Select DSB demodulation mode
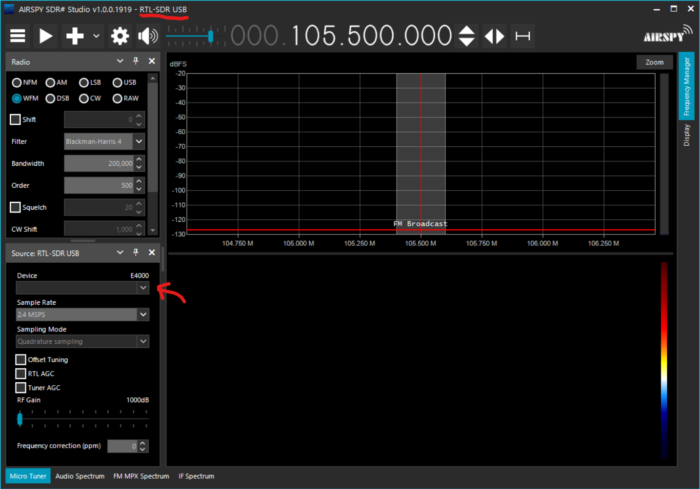 57,98
